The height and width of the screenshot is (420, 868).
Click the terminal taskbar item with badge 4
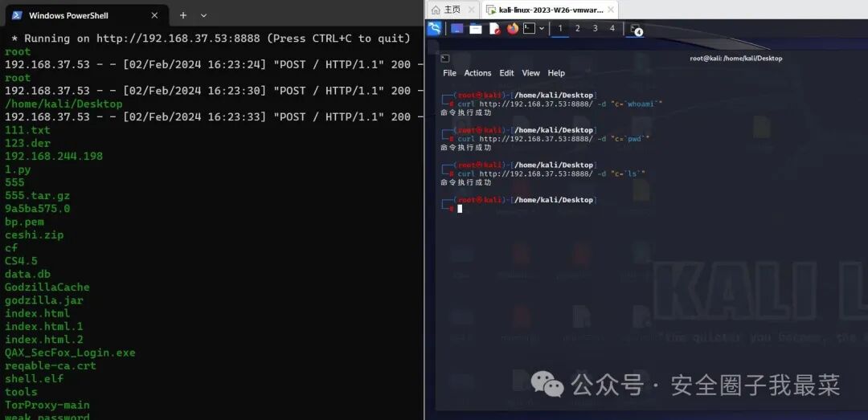click(636, 29)
